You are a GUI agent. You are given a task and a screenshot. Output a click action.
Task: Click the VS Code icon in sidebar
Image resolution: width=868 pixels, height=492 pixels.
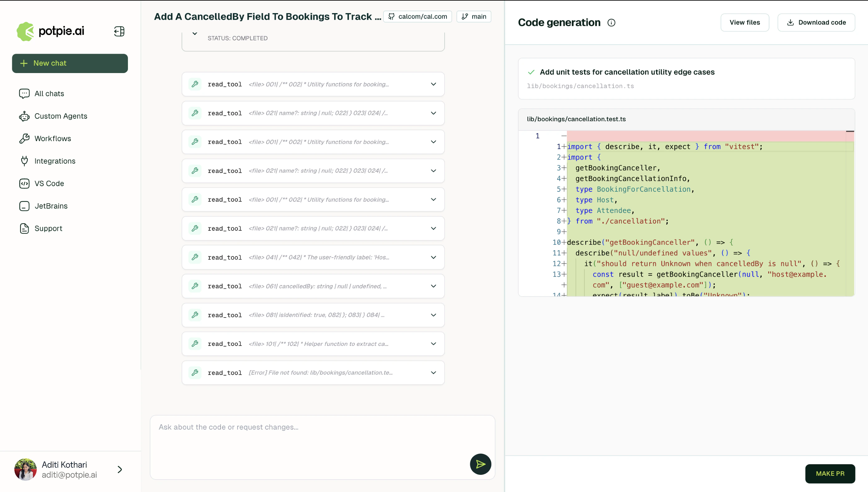pyautogui.click(x=24, y=184)
